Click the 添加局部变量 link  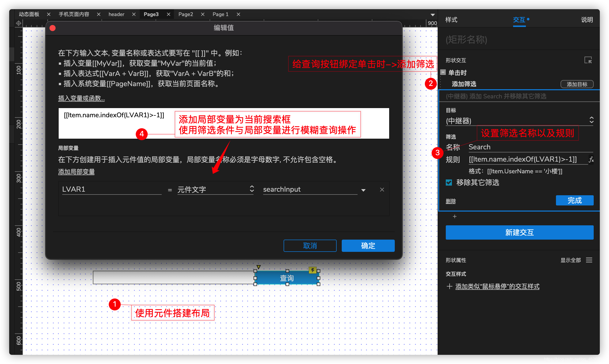pos(76,172)
